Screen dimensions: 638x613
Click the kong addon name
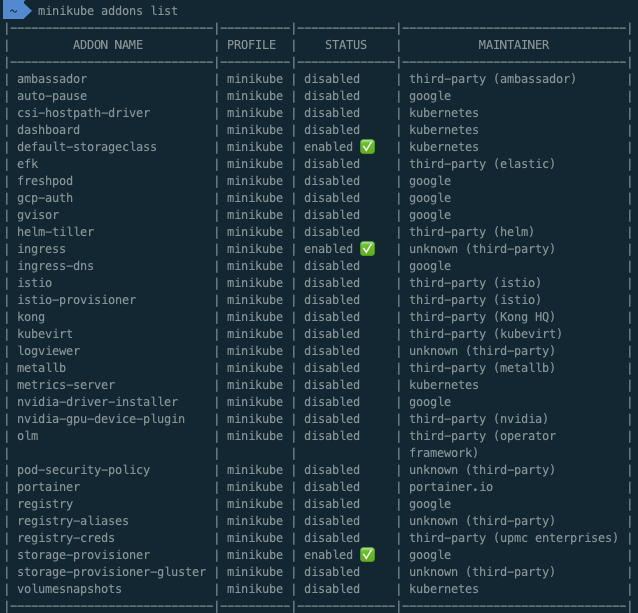click(x=31, y=317)
